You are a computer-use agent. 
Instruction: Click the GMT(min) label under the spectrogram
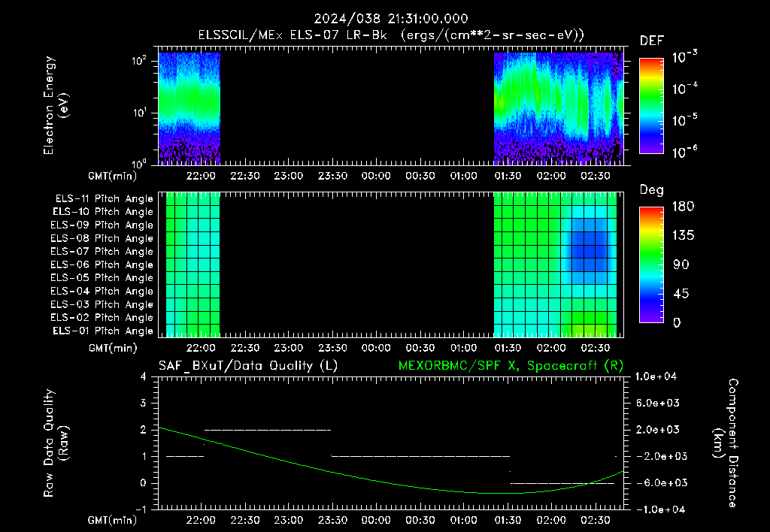113,176
